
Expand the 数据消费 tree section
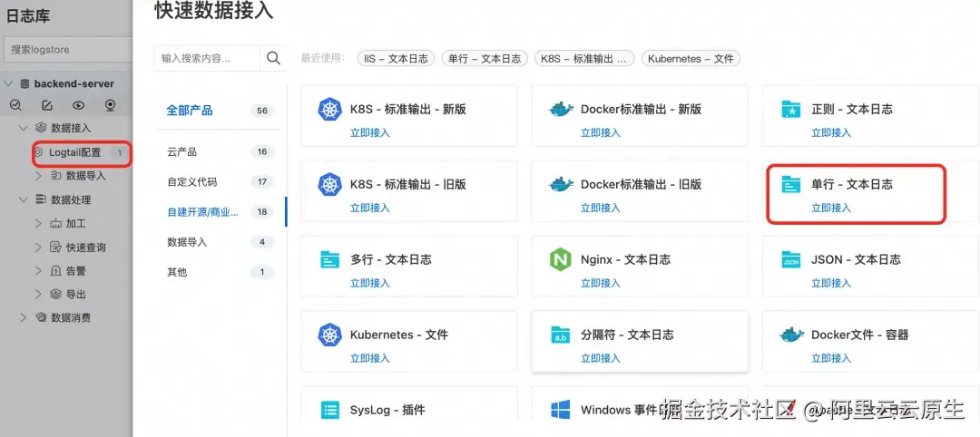[x=24, y=318]
